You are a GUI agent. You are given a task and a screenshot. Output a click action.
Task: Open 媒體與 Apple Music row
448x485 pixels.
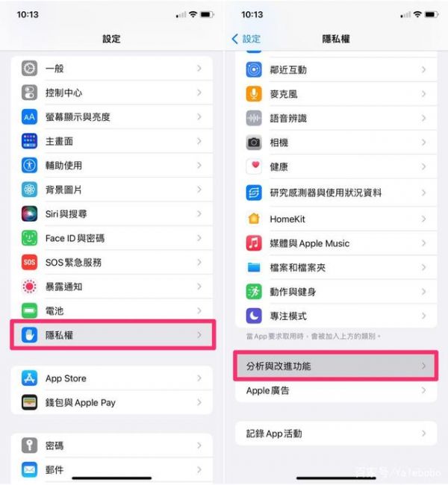click(336, 243)
